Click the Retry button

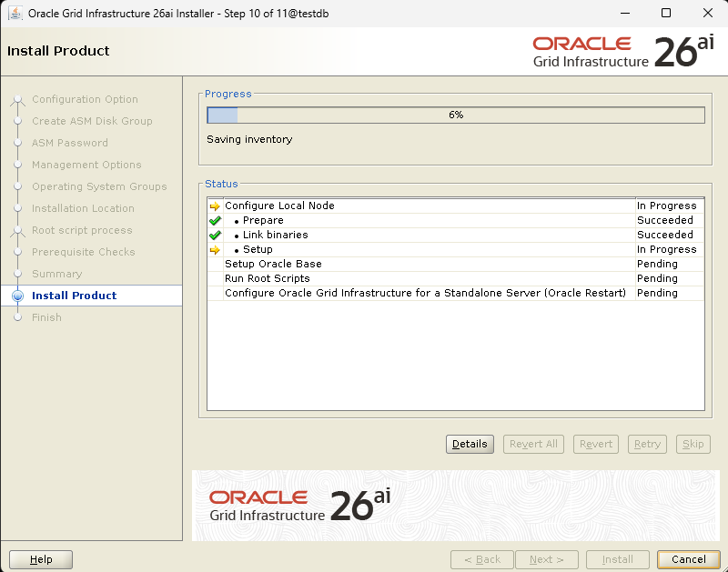click(647, 444)
